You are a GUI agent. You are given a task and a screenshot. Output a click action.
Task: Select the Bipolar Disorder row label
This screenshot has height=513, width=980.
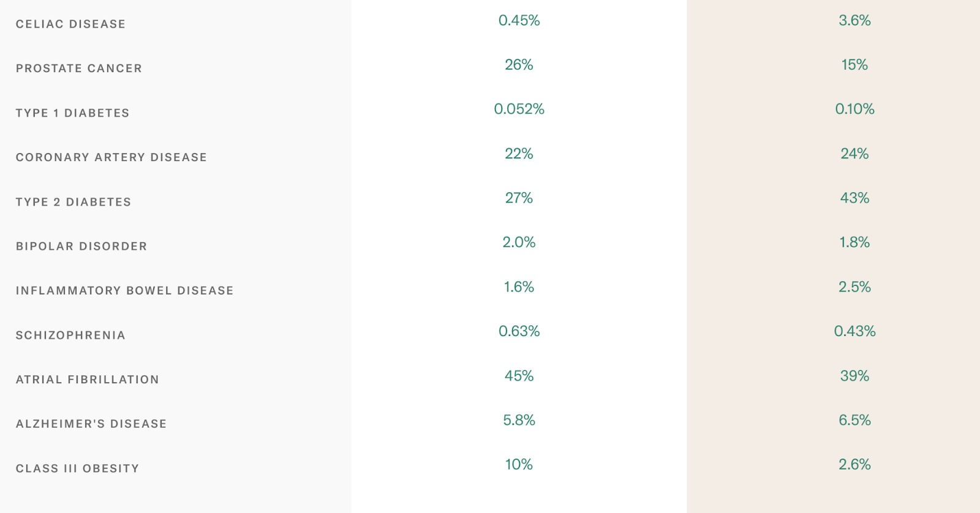pyautogui.click(x=81, y=246)
